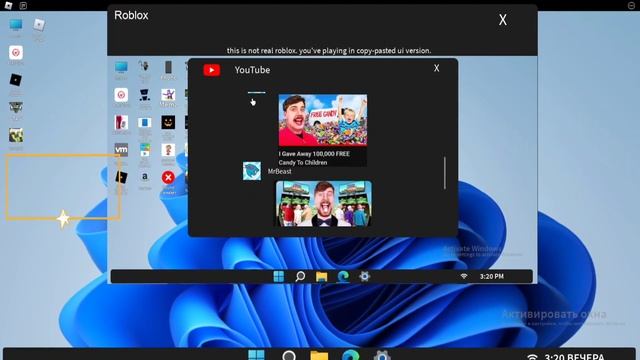
Task: Click the Wi-Fi icon on the inner taskbar
Action: [x=464, y=276]
